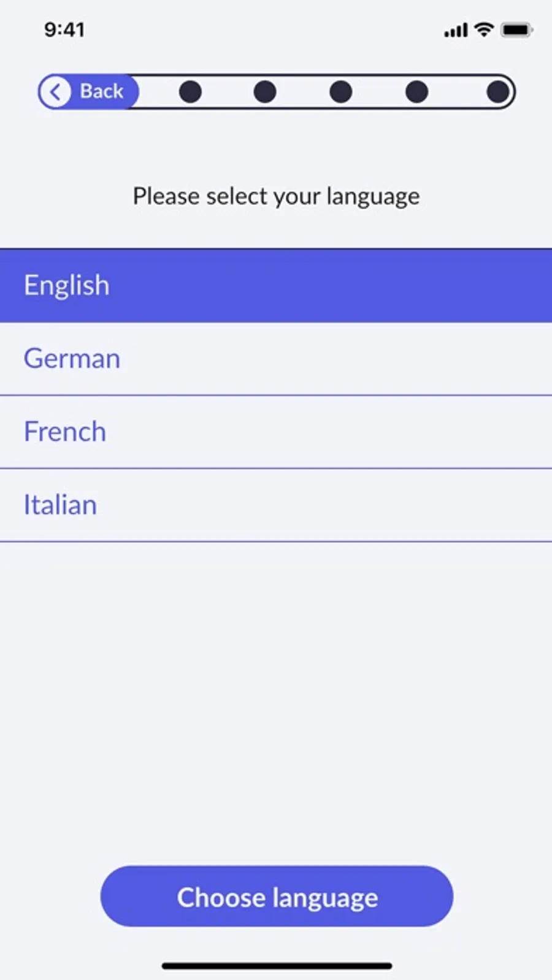Viewport: 552px width, 980px height.
Task: Tap the back chevron arrow icon
Action: click(55, 92)
